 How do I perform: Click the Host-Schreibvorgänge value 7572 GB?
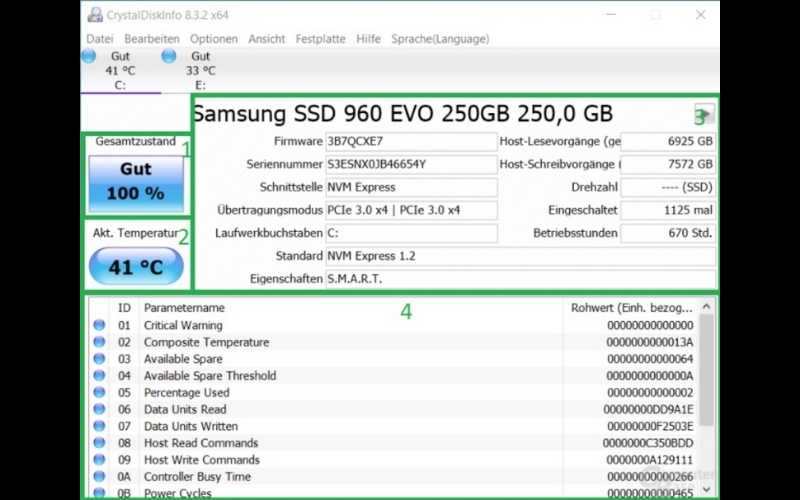pos(668,164)
